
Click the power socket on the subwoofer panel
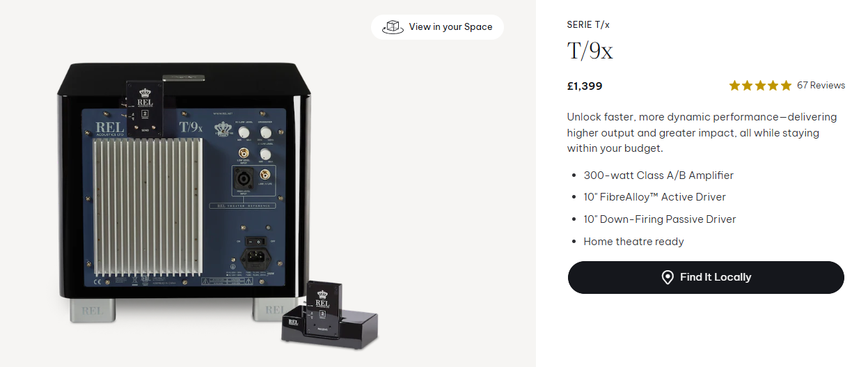[253, 258]
